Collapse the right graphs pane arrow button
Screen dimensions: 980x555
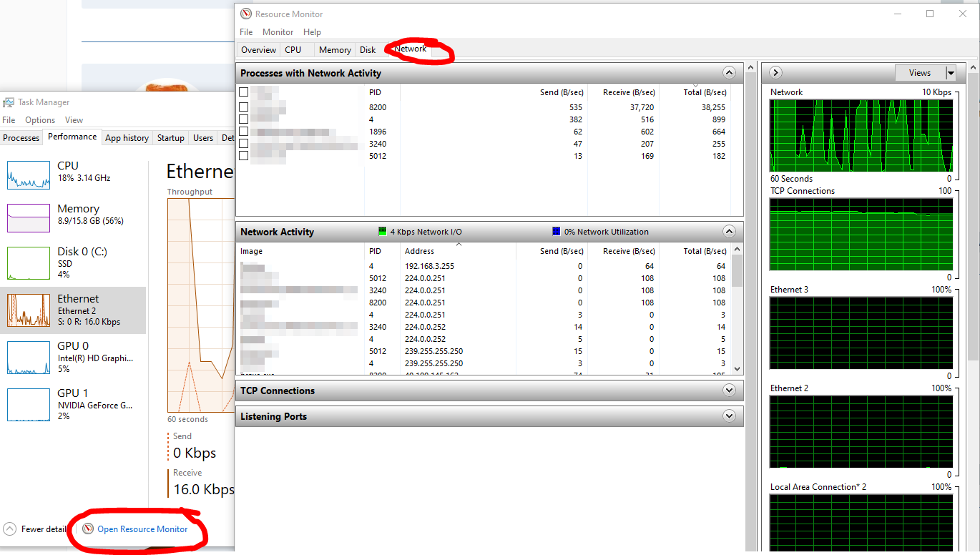click(776, 72)
